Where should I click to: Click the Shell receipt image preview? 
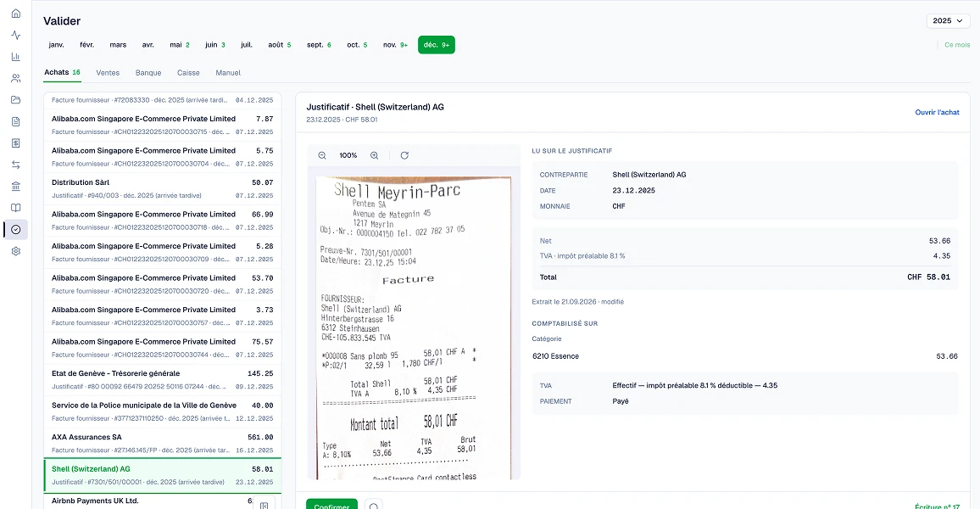(x=414, y=327)
